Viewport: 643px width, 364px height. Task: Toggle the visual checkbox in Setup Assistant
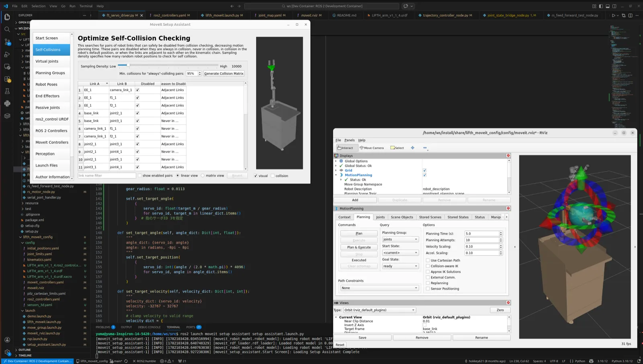coord(256,176)
